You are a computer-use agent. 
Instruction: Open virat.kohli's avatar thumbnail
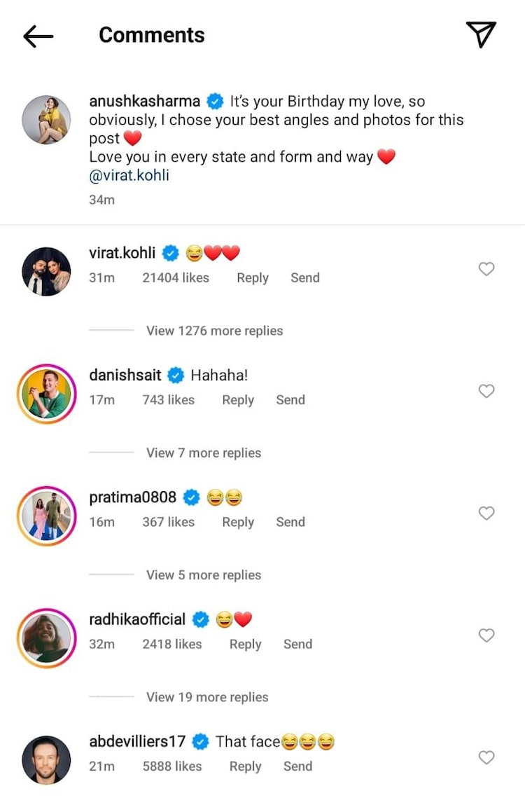pos(46,271)
